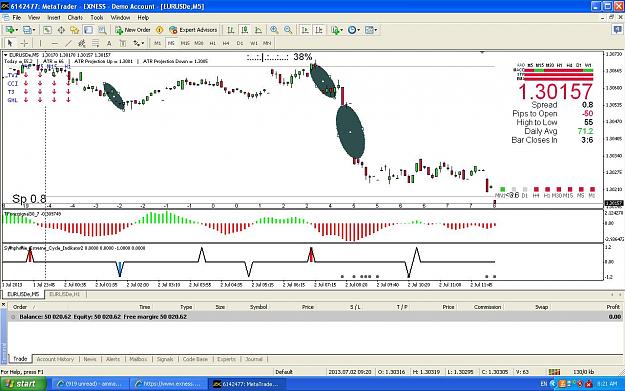The image size is (625, 391).
Task: Select the Fibonacci Retracement tool
Action: (95, 43)
